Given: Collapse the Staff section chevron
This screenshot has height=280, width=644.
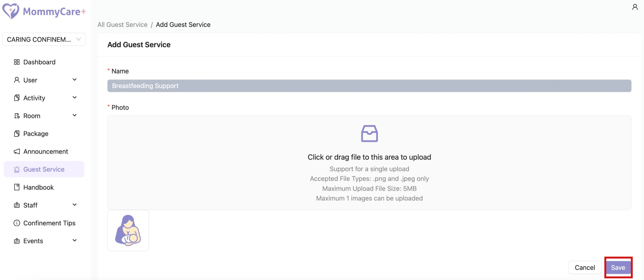Looking at the screenshot, I should (74, 205).
